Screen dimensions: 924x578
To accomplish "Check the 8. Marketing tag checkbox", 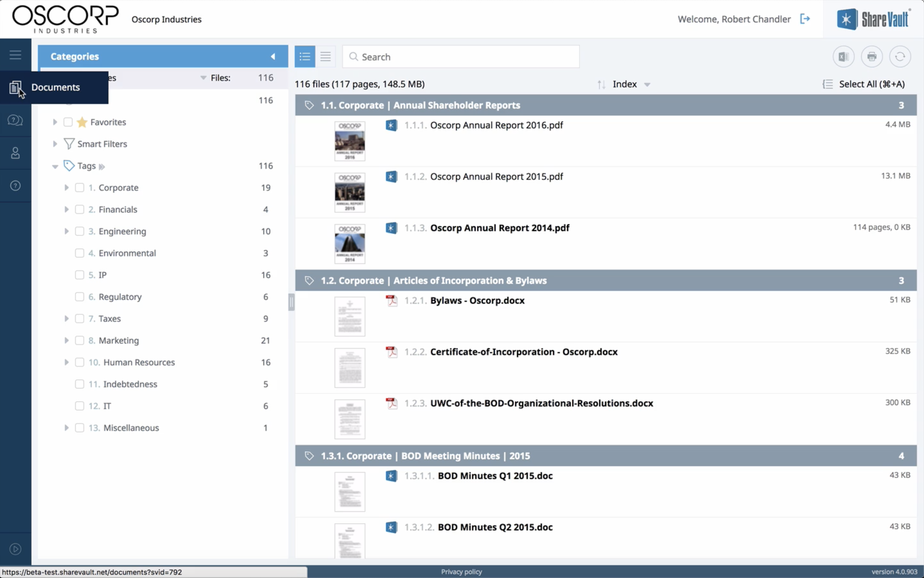I will pyautogui.click(x=80, y=340).
